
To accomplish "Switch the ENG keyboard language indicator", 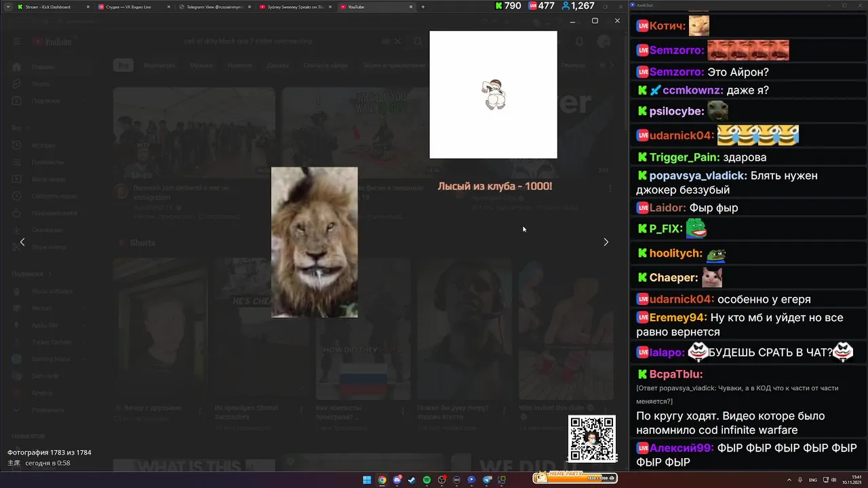I will tap(813, 480).
